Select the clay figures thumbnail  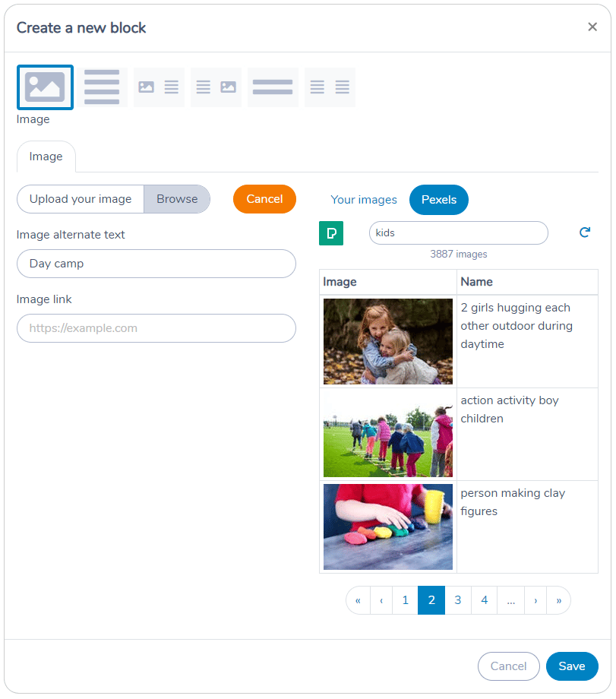(388, 527)
